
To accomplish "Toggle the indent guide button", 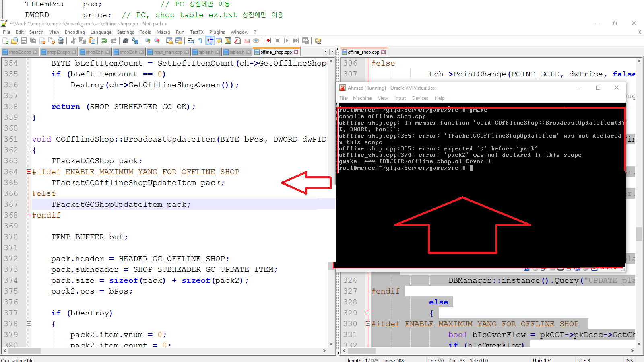I will [x=210, y=41].
